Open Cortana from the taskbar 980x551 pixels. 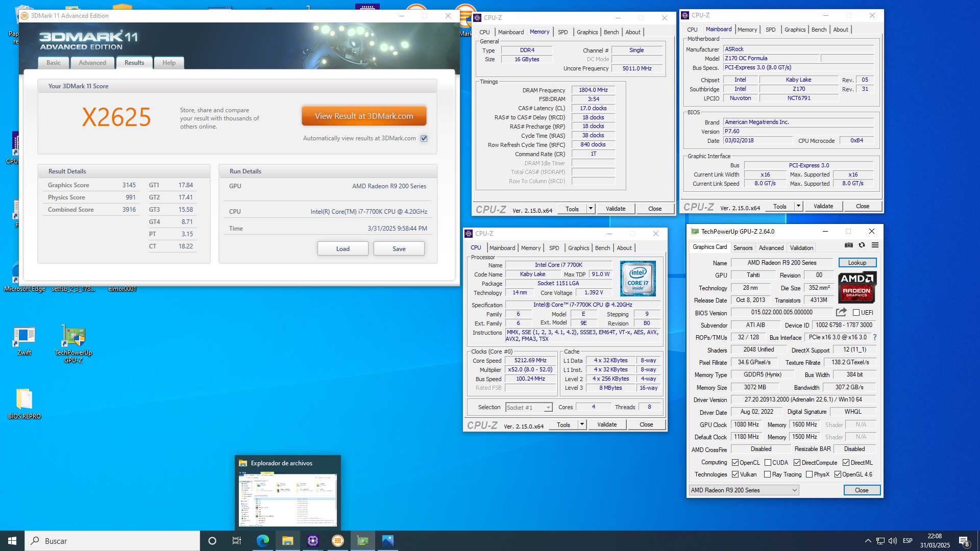212,541
